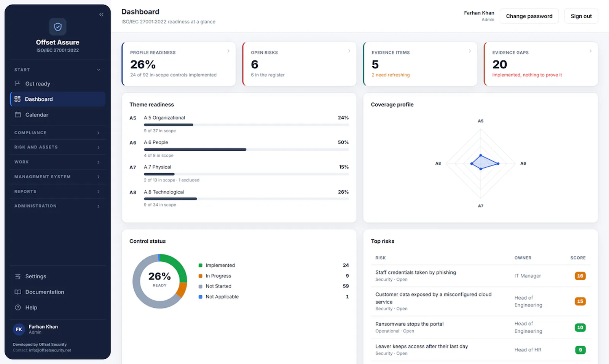609x364 pixels.
Task: Open Settings from the sidebar
Action: 57,277
